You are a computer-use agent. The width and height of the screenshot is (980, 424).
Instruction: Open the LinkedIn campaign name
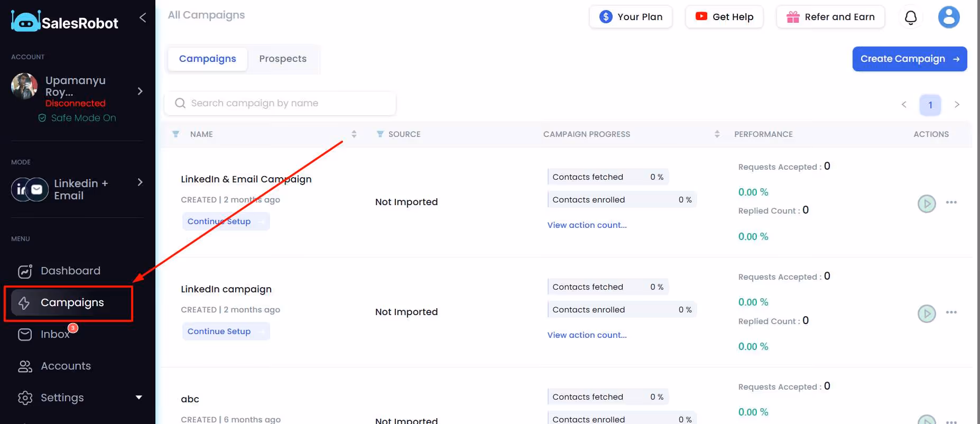coord(226,289)
